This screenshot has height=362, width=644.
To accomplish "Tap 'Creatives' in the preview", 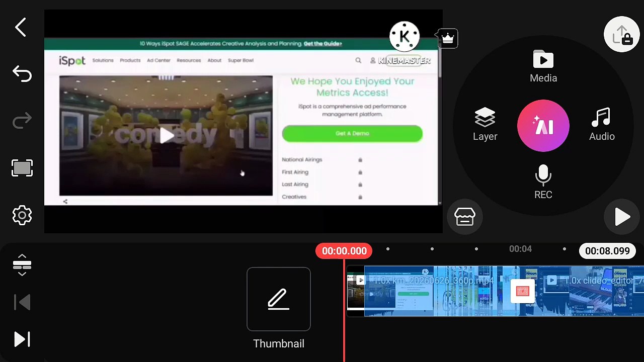I will tap(294, 197).
